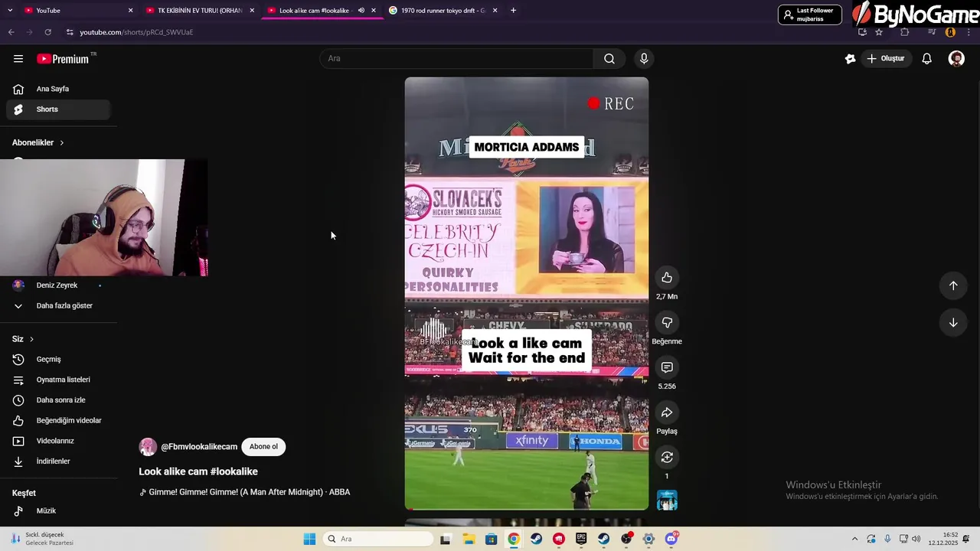Viewport: 980px width, 551px height.
Task: Click the Abone ol subscribe button
Action: pos(263,447)
